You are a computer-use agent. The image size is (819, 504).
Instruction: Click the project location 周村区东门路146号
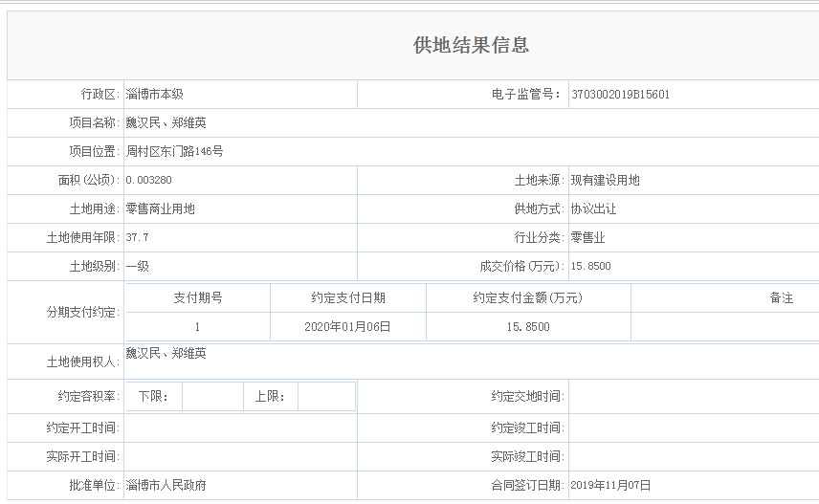[174, 152]
